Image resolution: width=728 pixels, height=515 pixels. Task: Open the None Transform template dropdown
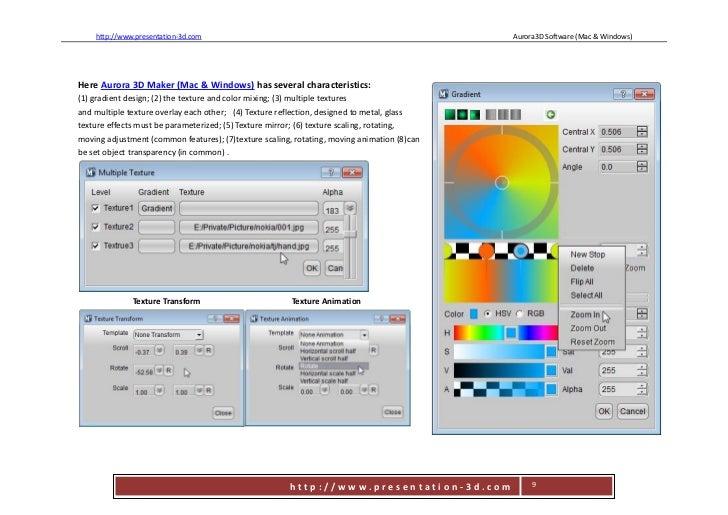click(169, 334)
